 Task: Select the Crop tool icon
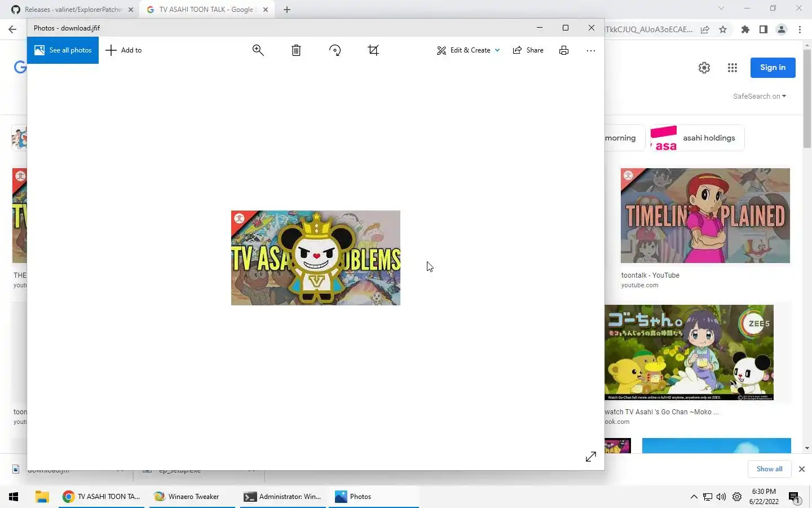(373, 50)
